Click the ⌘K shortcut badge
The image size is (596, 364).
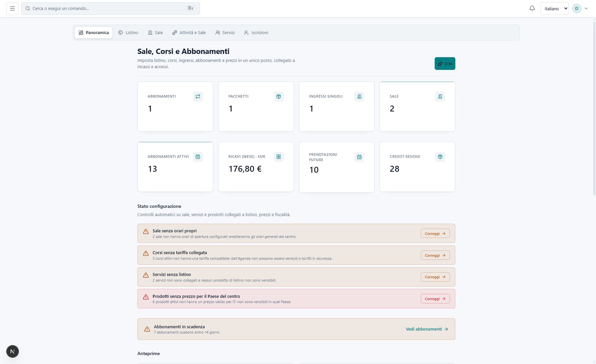190,8
